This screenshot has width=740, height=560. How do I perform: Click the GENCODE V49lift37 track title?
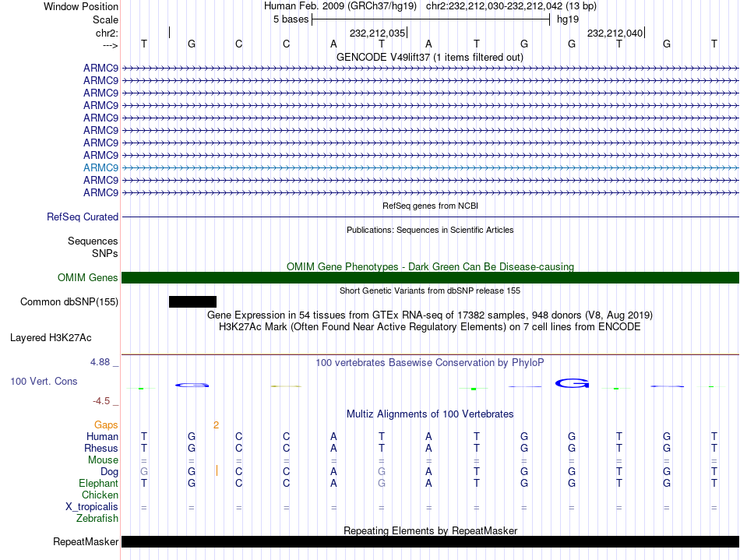(429, 58)
